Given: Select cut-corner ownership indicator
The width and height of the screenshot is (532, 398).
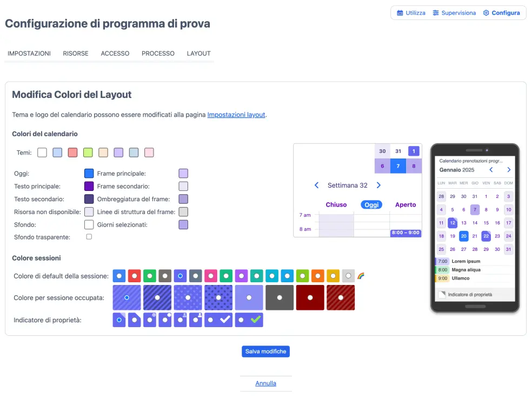Looking at the screenshot, I should coord(135,320).
